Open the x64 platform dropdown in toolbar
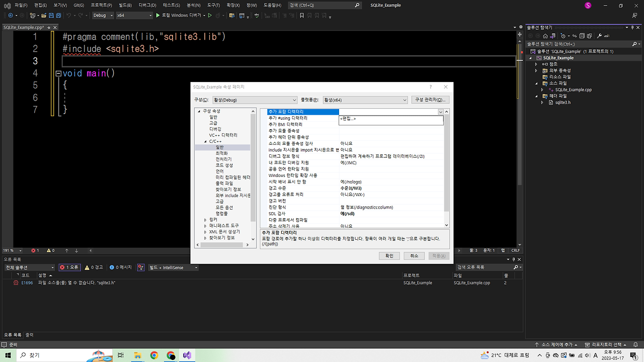 coord(134,16)
